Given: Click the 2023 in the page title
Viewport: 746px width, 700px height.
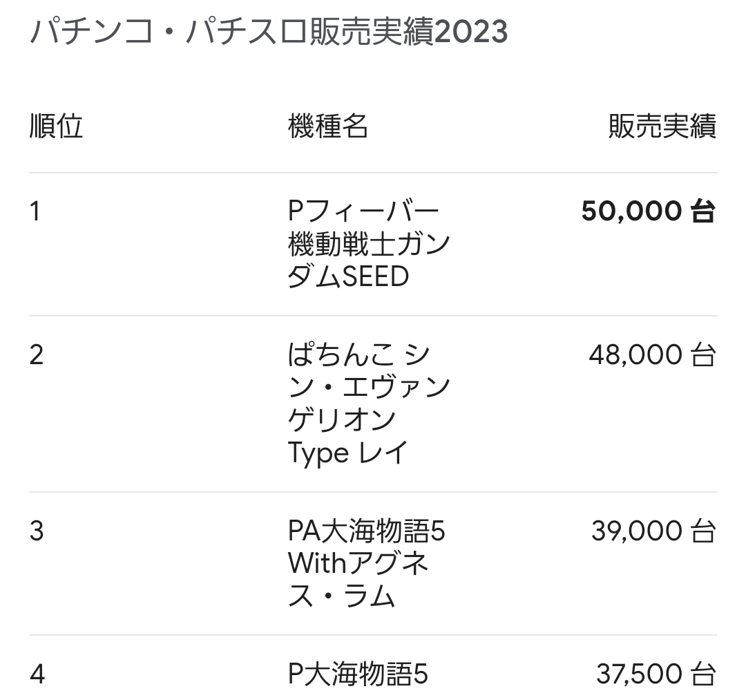Looking at the screenshot, I should pos(471,32).
